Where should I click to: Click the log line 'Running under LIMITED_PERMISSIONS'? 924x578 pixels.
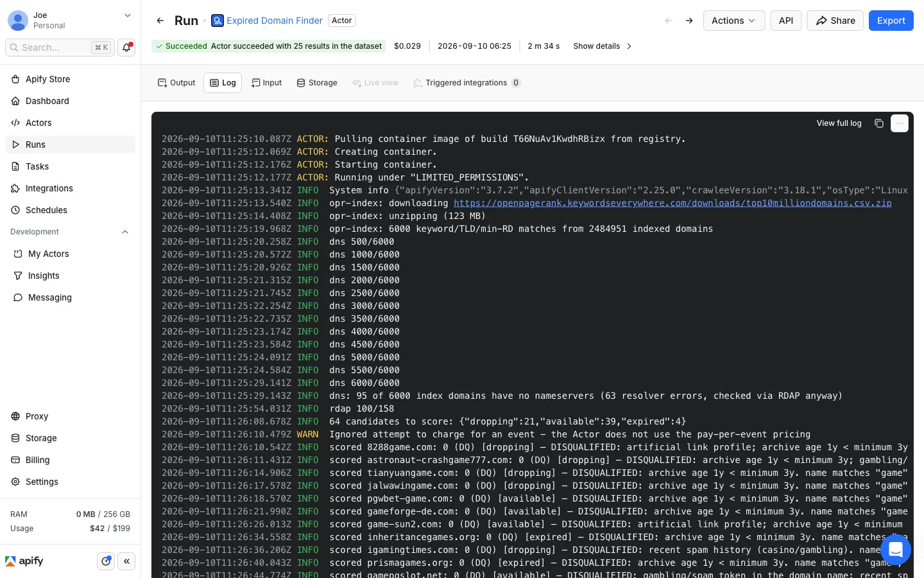pyautogui.click(x=345, y=177)
